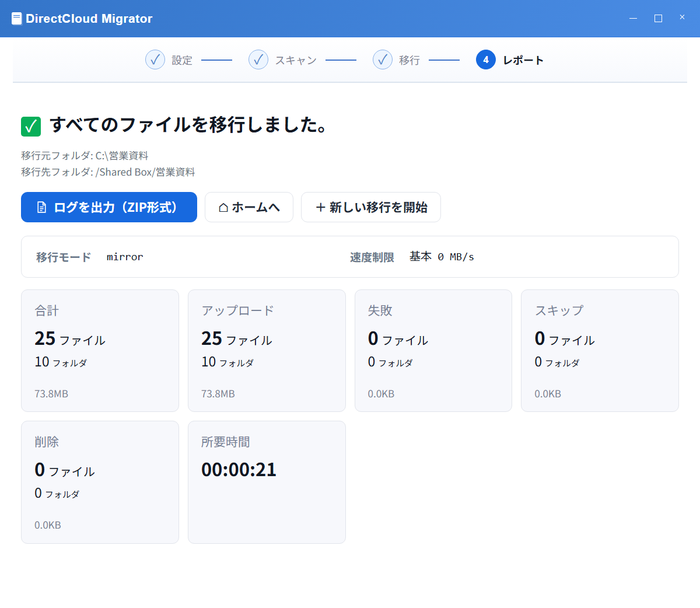Click 0 ファイル in the 失敗 card
Image resolution: width=700 pixels, height=608 pixels.
(398, 338)
